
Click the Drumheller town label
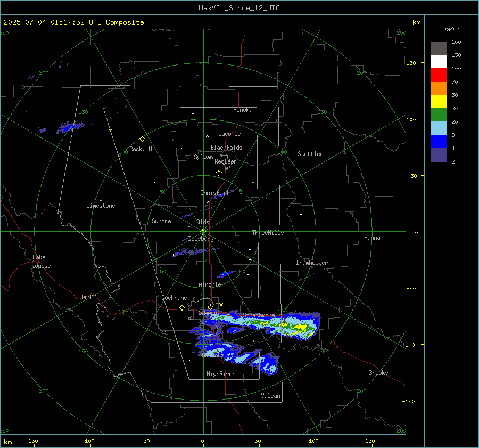(x=312, y=263)
